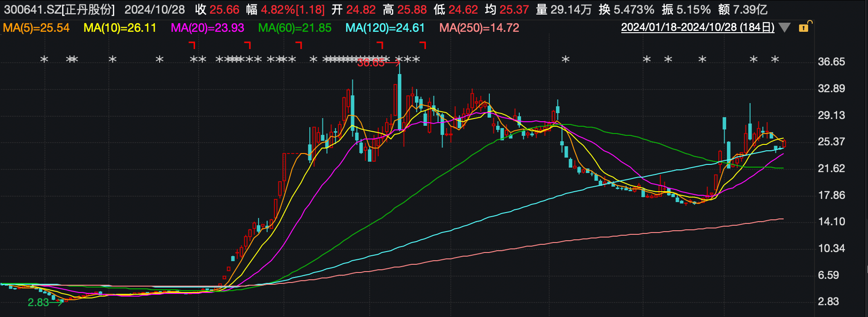Click the red 36.65 high price annotation
Image resolution: width=868 pixels, height=317 pixels.
point(371,63)
